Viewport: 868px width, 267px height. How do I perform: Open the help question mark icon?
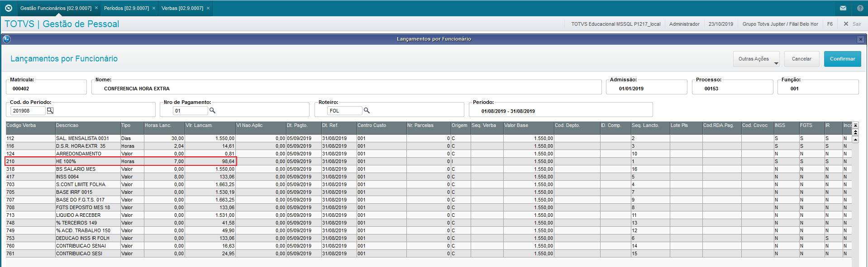pos(860,8)
